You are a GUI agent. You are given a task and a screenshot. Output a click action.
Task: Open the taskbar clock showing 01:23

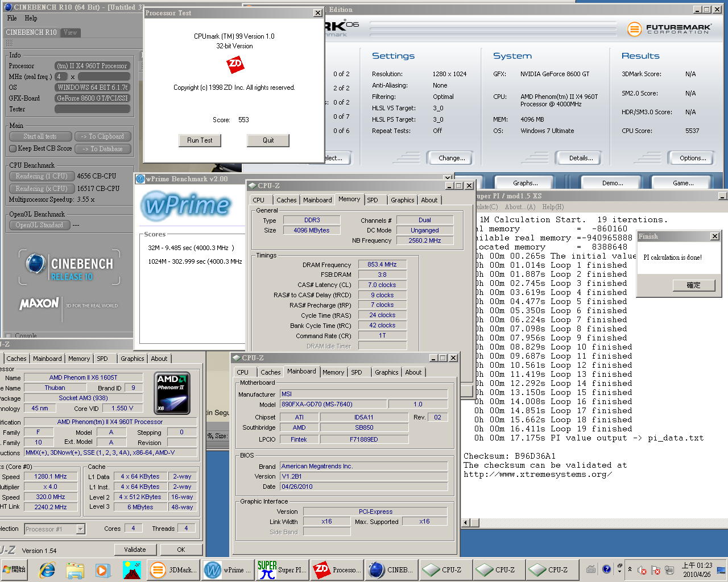pos(697,569)
